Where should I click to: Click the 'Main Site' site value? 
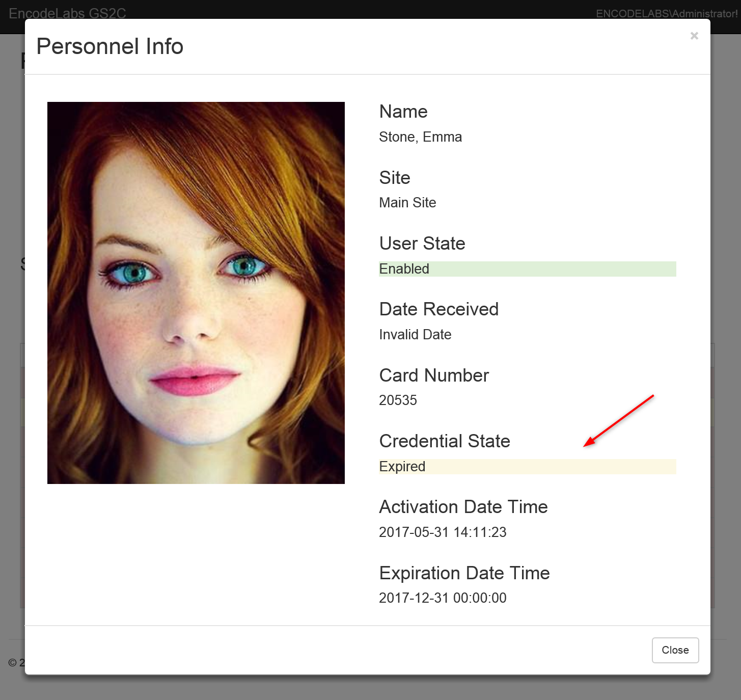[408, 203]
